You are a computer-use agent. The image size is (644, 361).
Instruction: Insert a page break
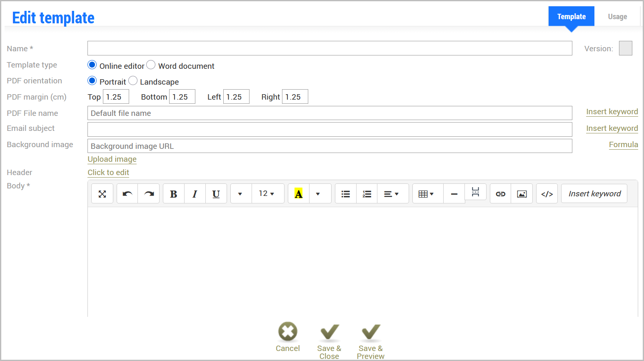coord(476,192)
